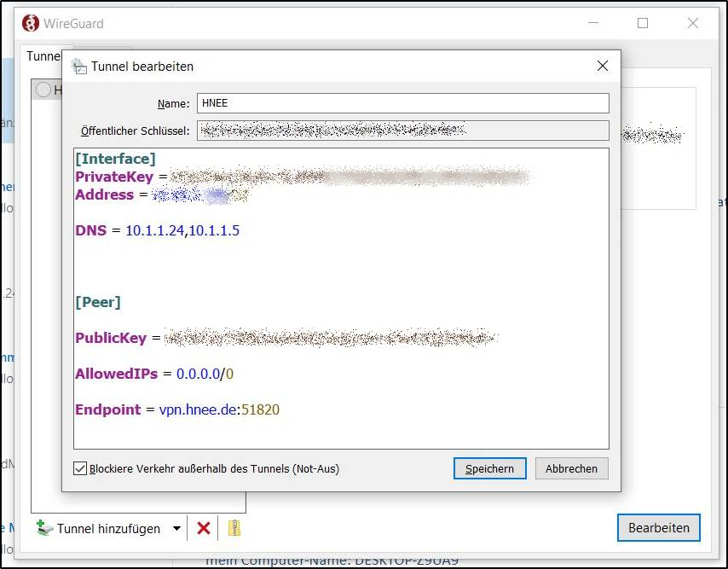Cancel editing with Abbrechen
The image size is (728, 569).
(571, 468)
